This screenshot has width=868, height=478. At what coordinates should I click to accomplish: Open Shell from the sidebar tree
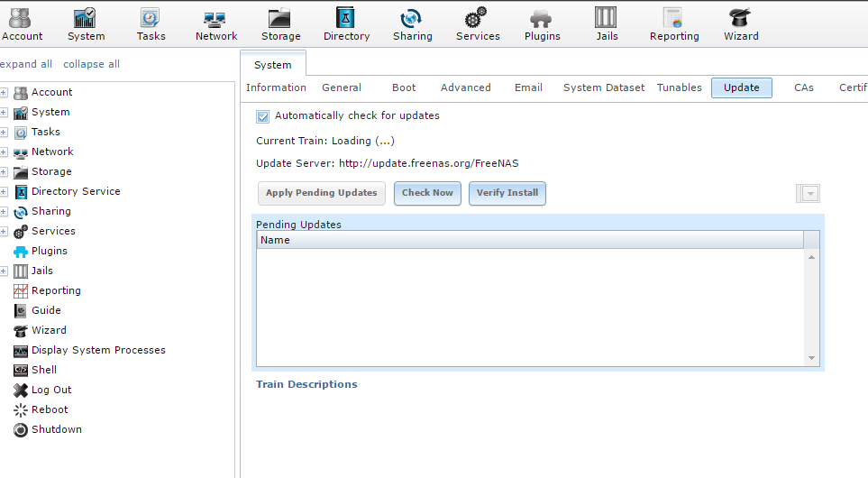pyautogui.click(x=43, y=370)
